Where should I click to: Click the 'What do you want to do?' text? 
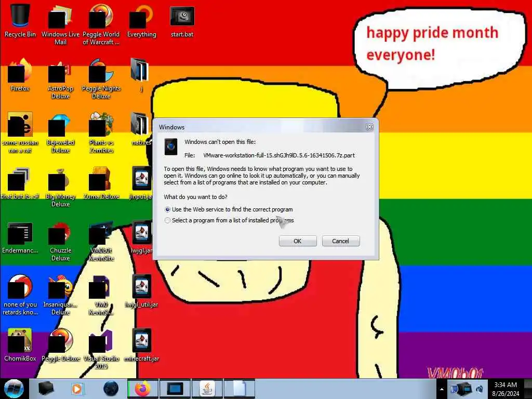[x=195, y=197]
